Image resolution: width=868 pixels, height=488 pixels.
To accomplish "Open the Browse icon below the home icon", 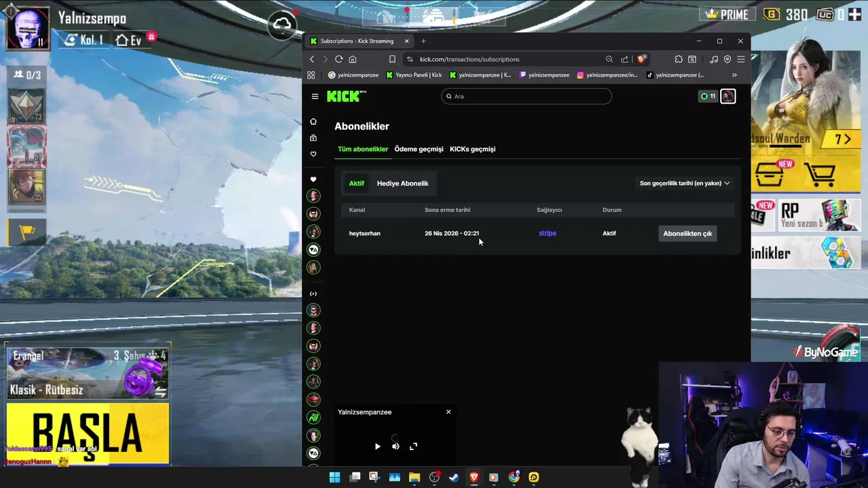I will point(313,138).
